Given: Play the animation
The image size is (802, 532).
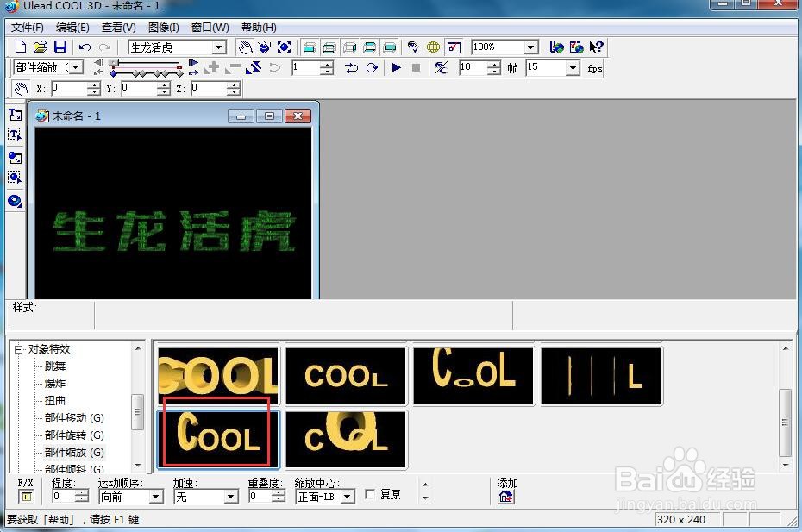Looking at the screenshot, I should click(396, 67).
